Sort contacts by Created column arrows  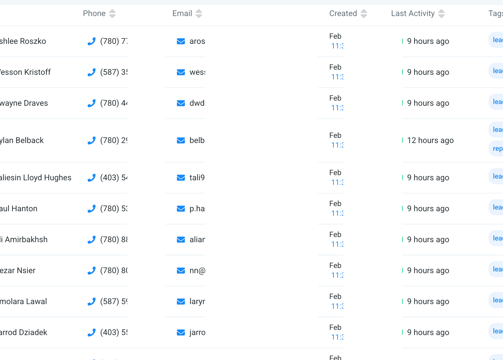point(364,14)
